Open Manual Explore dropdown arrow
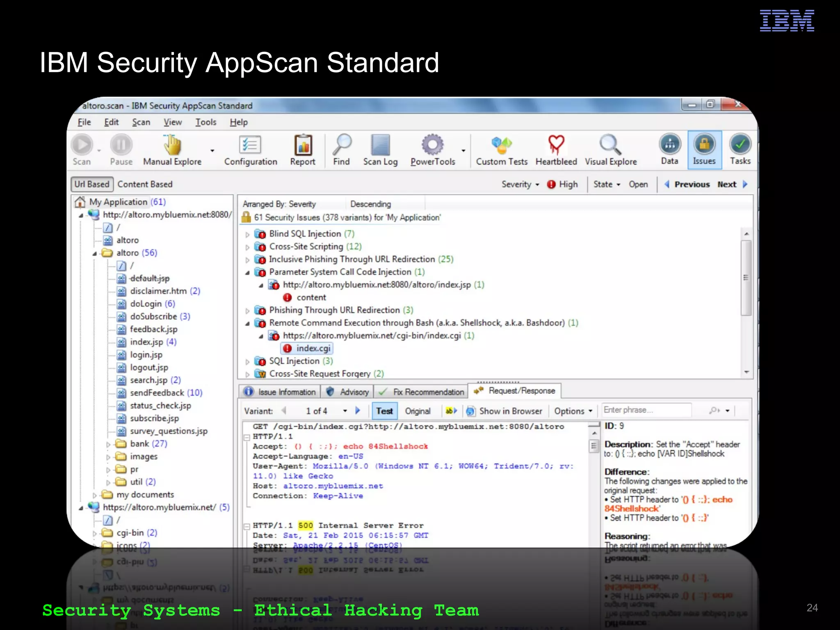The width and height of the screenshot is (840, 630). pyautogui.click(x=212, y=151)
